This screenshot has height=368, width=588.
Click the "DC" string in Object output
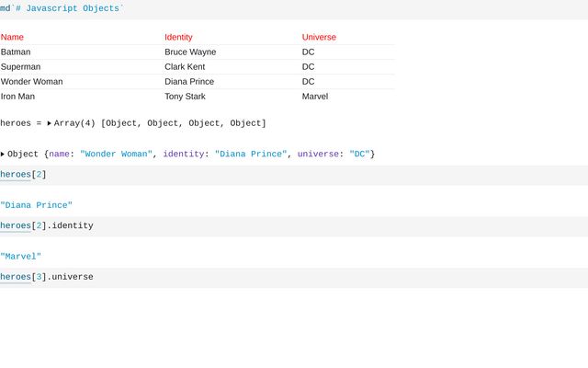[359, 154]
